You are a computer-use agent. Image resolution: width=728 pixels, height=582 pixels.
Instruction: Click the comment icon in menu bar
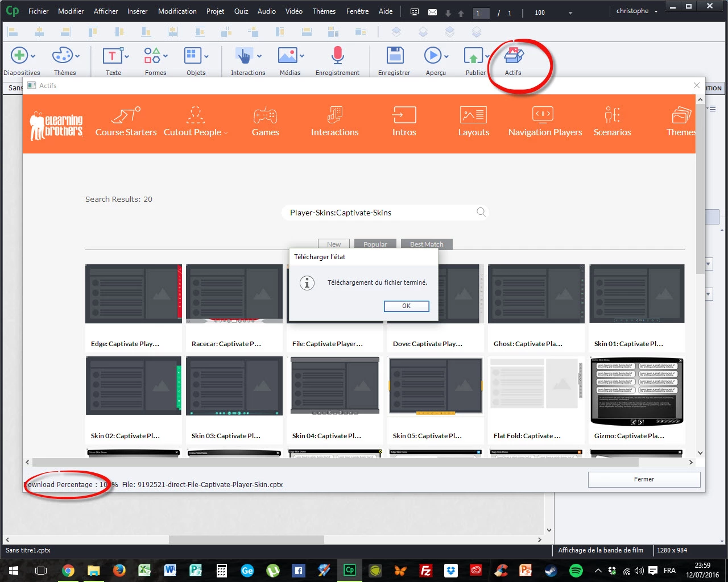point(415,12)
